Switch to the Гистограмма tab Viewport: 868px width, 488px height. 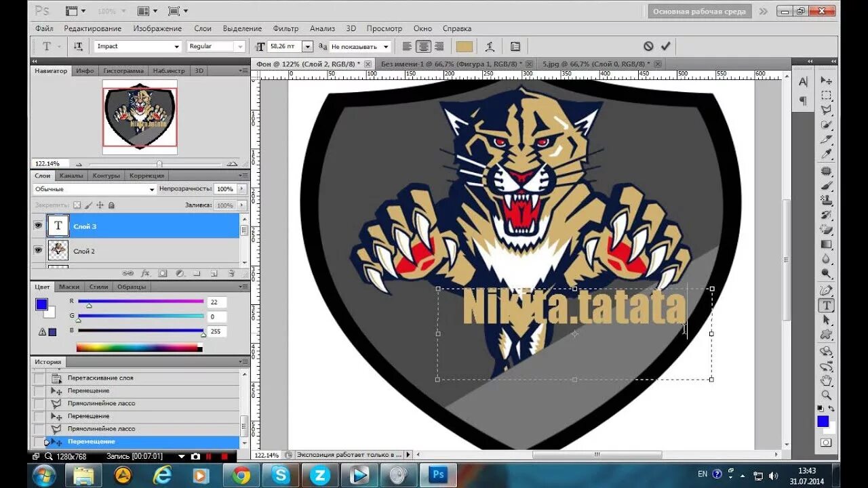[x=123, y=70]
